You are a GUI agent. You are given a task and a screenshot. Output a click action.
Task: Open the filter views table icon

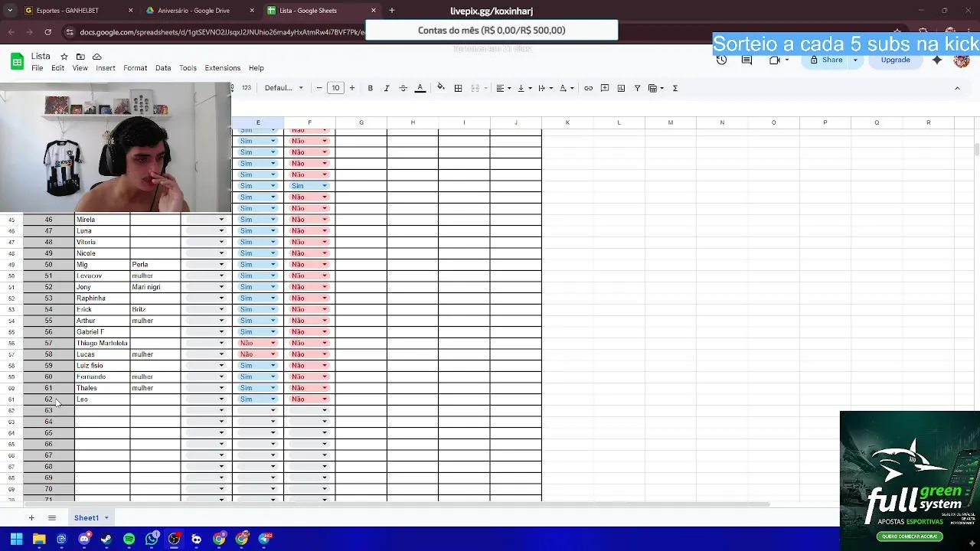click(655, 88)
